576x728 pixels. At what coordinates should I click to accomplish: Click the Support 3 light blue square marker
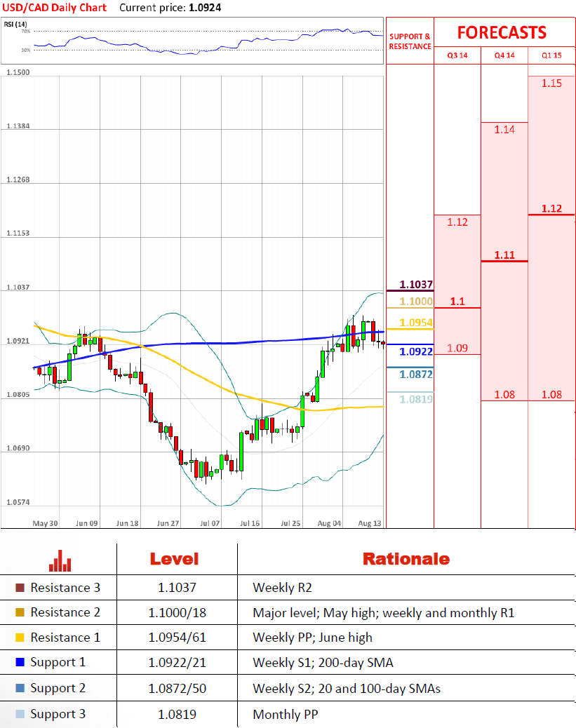click(x=20, y=715)
